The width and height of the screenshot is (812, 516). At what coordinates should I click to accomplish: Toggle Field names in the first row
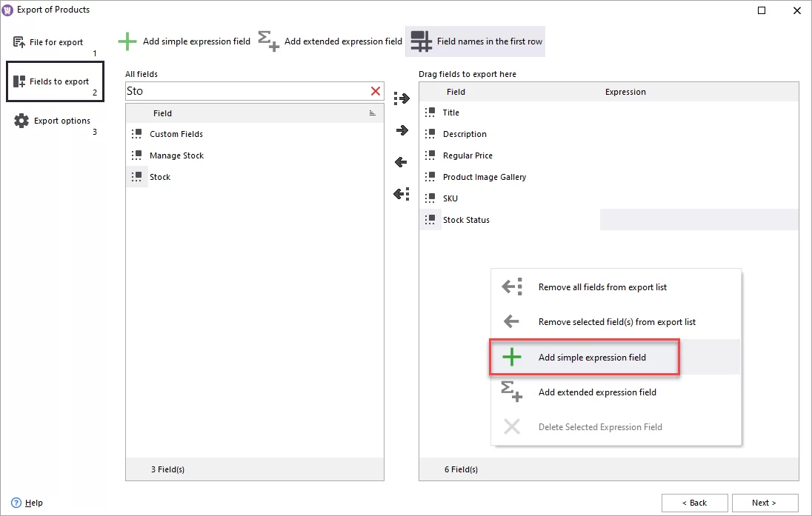(x=475, y=41)
